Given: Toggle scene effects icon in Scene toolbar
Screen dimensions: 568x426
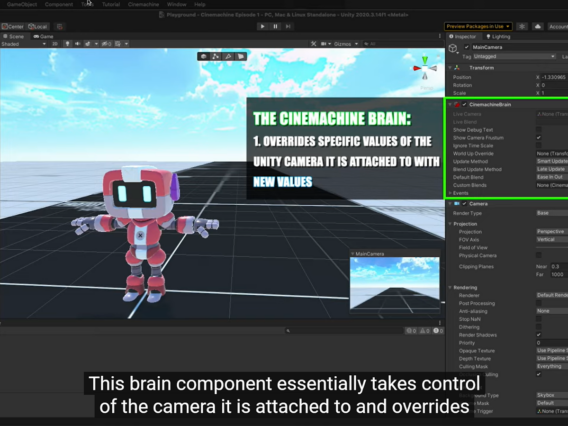Looking at the screenshot, I should click(x=88, y=44).
